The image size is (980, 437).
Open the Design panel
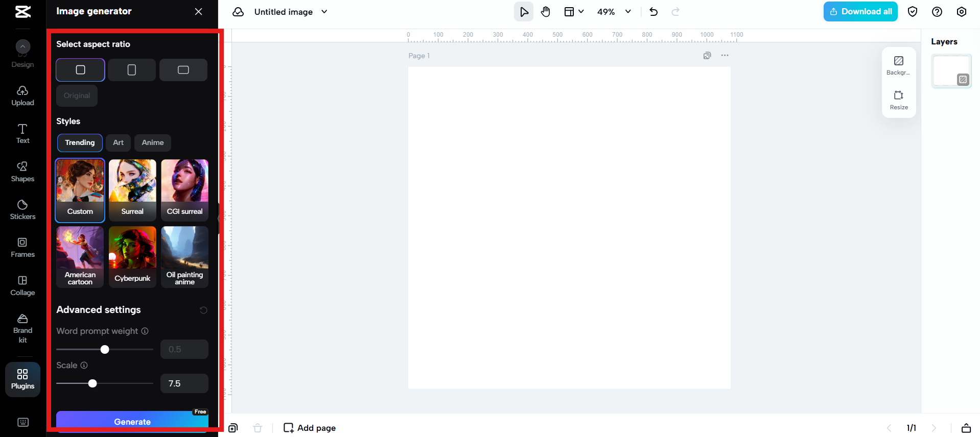pyautogui.click(x=23, y=55)
